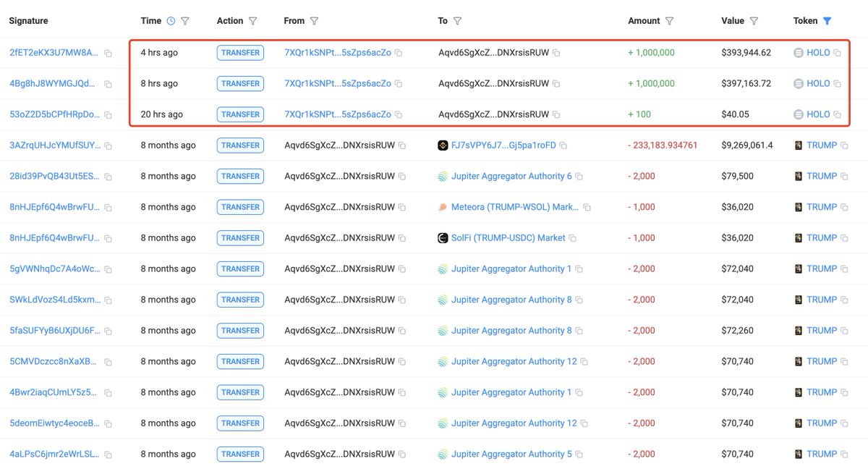Click the value $79,500
The width and height of the screenshot is (868, 469).
pyautogui.click(x=737, y=176)
